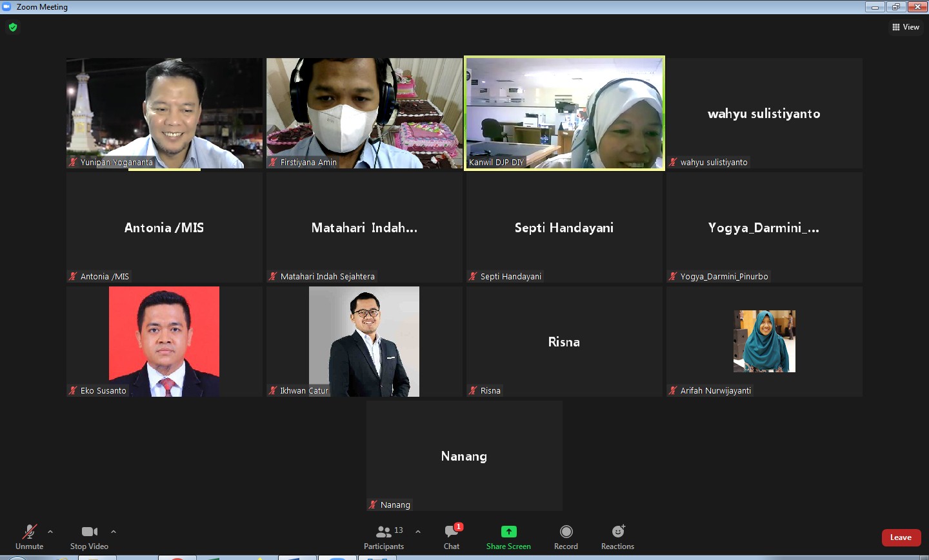Click the 'Eko Susanto' name label

pyautogui.click(x=103, y=391)
